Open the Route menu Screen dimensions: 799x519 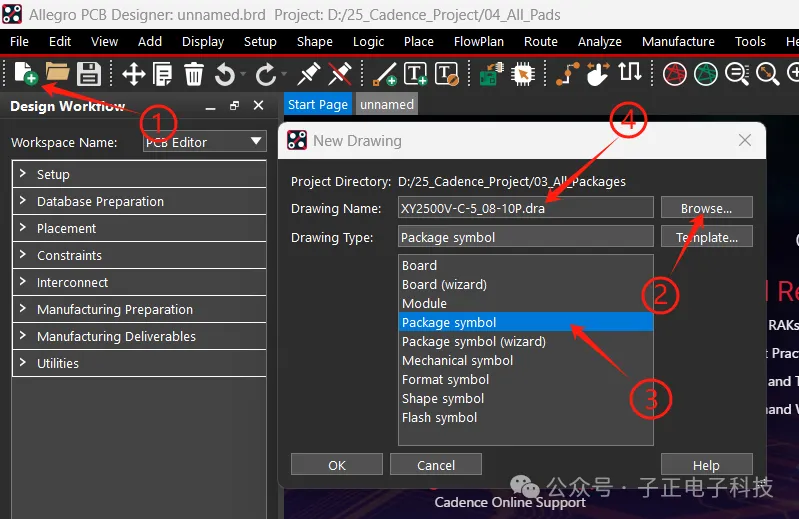coord(541,41)
